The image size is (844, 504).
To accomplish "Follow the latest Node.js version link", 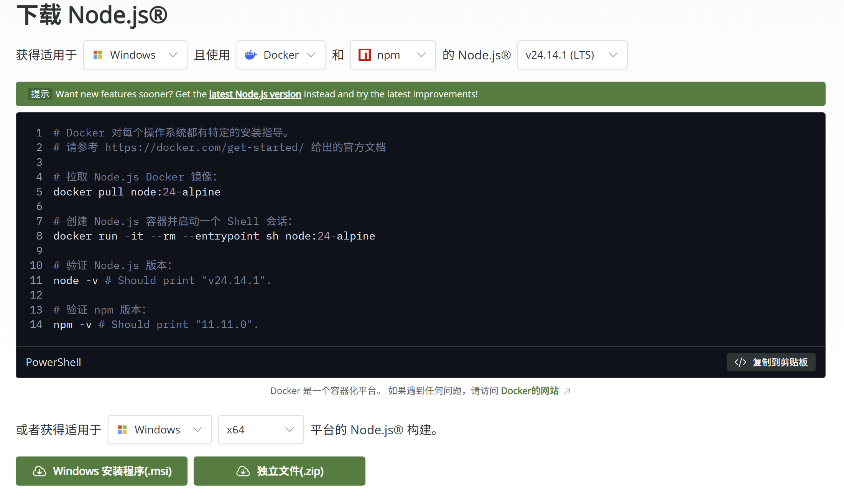I will coord(255,94).
